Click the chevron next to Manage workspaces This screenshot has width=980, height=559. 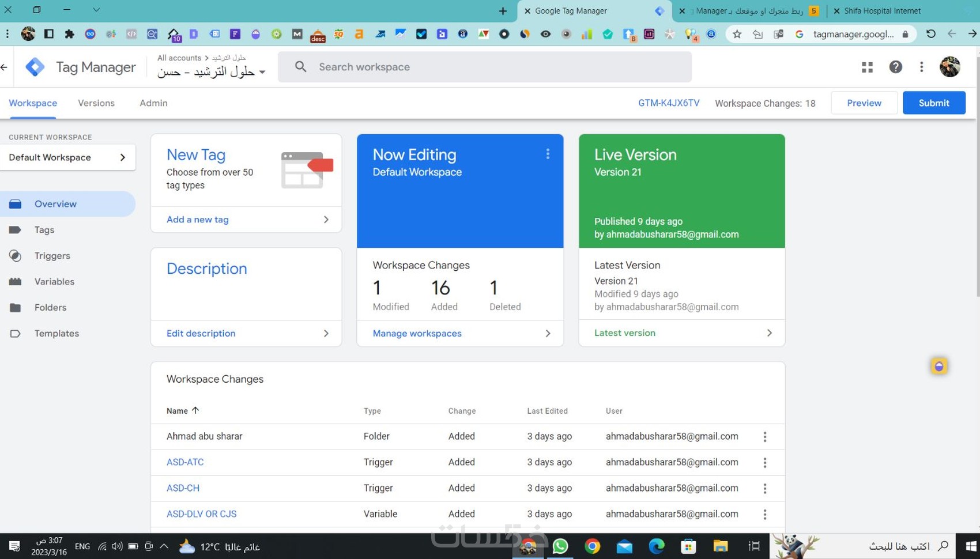pos(548,333)
